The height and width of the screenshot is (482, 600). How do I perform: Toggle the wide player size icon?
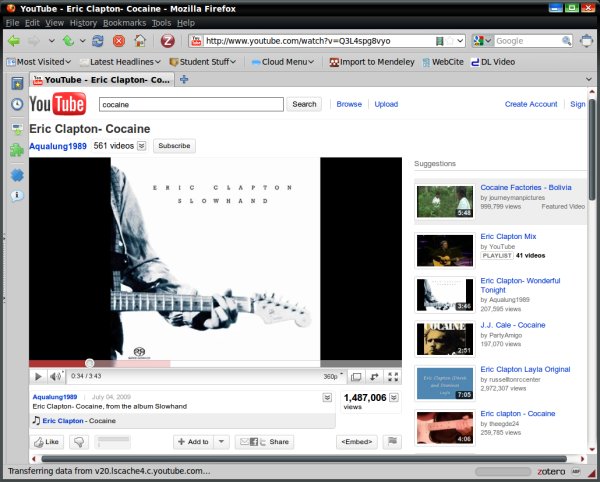point(375,377)
